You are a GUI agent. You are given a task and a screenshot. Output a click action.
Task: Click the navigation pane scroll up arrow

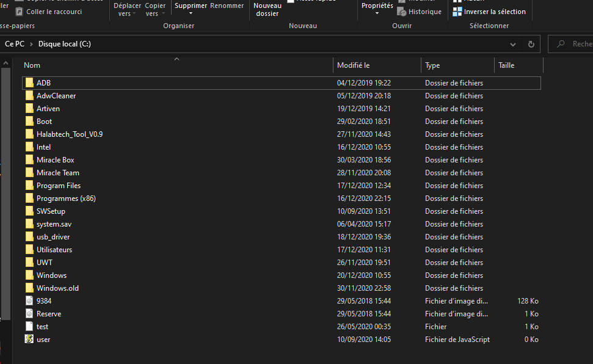tap(5, 63)
